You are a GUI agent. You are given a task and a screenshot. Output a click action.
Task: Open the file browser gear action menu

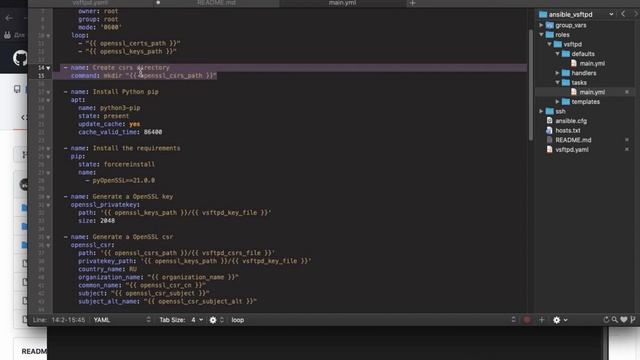[x=560, y=320]
